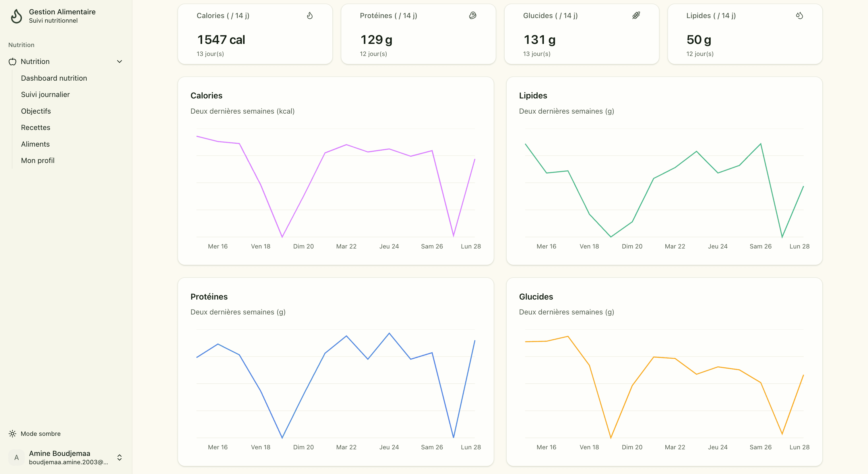Image resolution: width=868 pixels, height=474 pixels.
Task: Click the meat icon on Protéines card
Action: click(473, 15)
